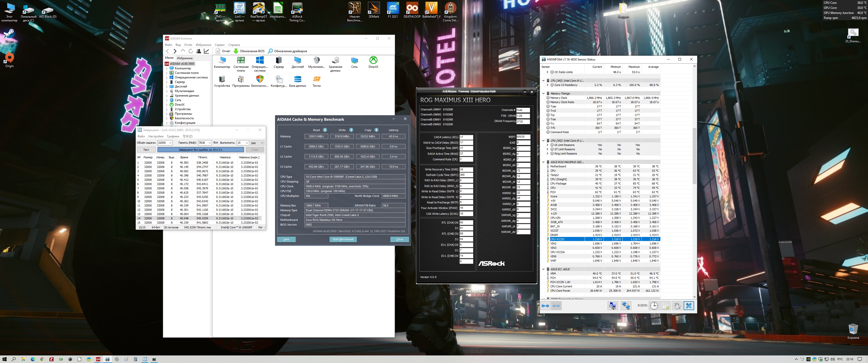Click Start Benchmark button

coord(343,239)
